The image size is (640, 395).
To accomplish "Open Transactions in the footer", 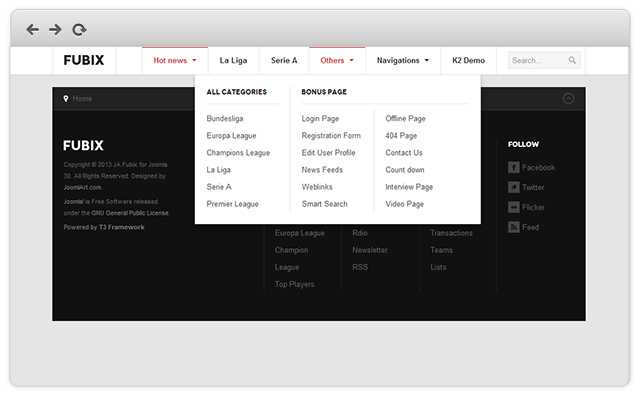I will (x=451, y=233).
